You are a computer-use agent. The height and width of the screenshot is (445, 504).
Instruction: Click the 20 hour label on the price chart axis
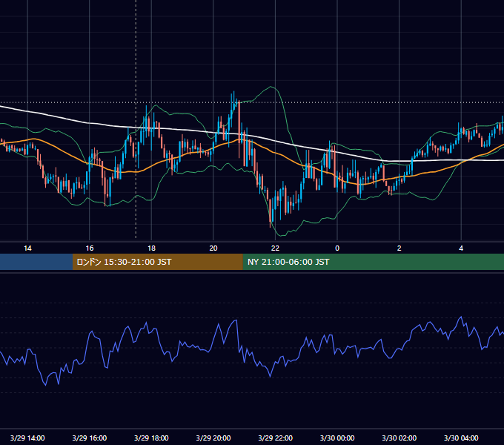213,248
